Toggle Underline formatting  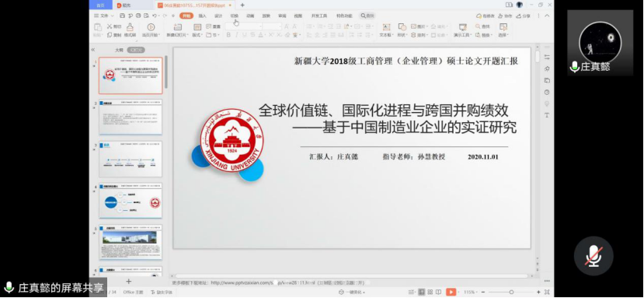(x=245, y=35)
